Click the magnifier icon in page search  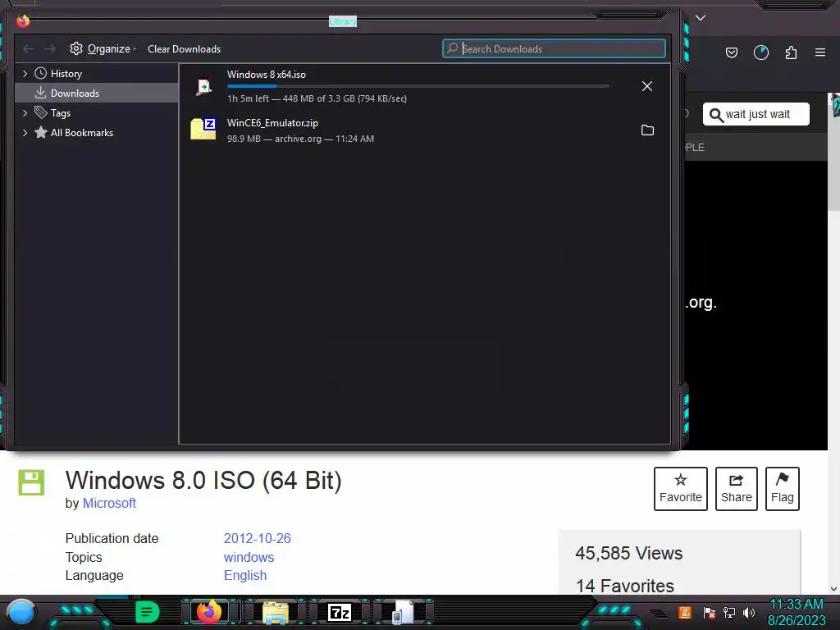(715, 115)
